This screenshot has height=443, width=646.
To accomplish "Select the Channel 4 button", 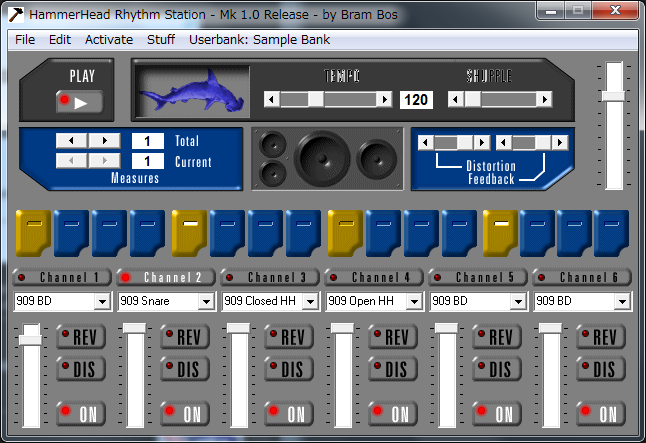I will click(373, 277).
